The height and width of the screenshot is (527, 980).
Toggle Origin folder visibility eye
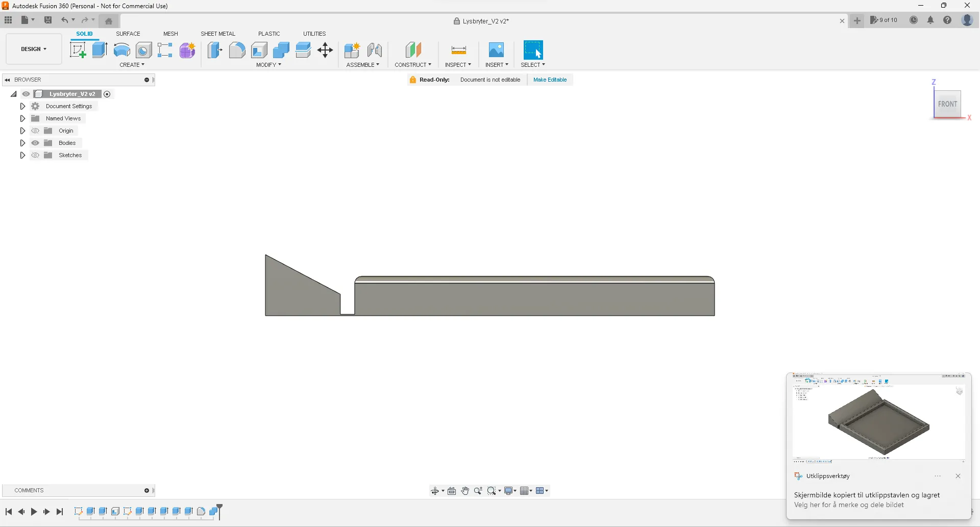tap(35, 131)
